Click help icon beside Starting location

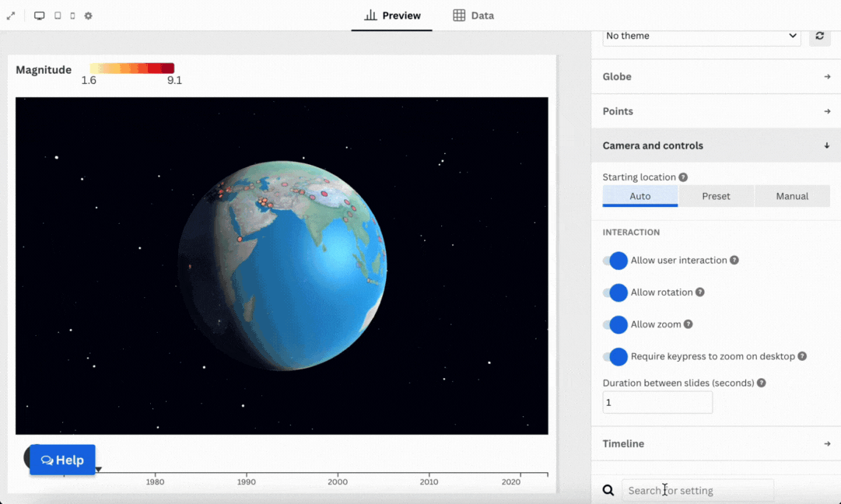683,177
